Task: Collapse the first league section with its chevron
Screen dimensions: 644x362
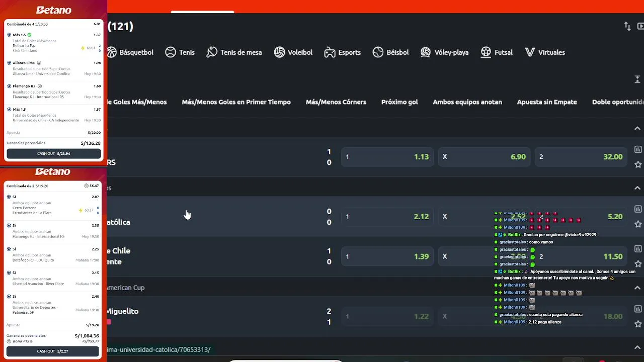Action: coord(637,128)
